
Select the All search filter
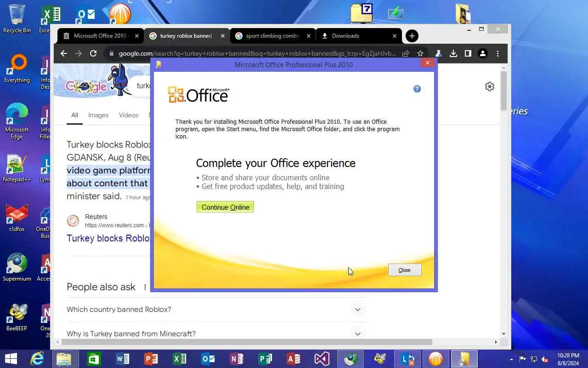point(74,115)
